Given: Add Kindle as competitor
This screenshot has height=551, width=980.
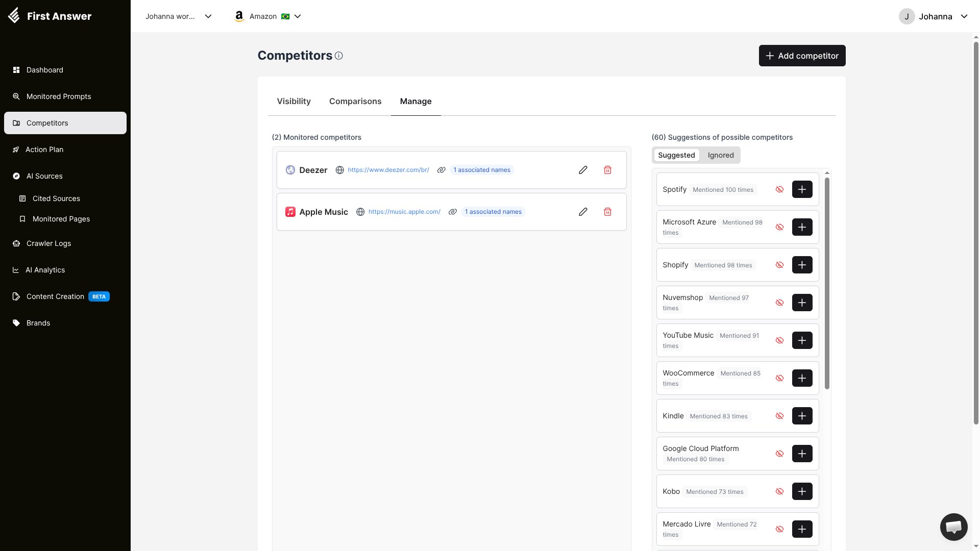Looking at the screenshot, I should coord(802,416).
